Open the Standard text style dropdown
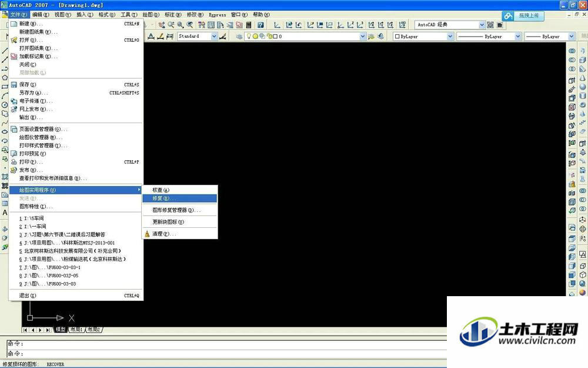The height and width of the screenshot is (368, 588). pos(214,37)
